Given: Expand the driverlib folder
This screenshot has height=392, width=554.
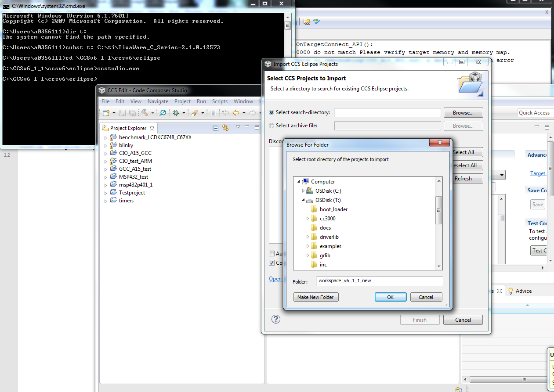Looking at the screenshot, I should coord(308,237).
